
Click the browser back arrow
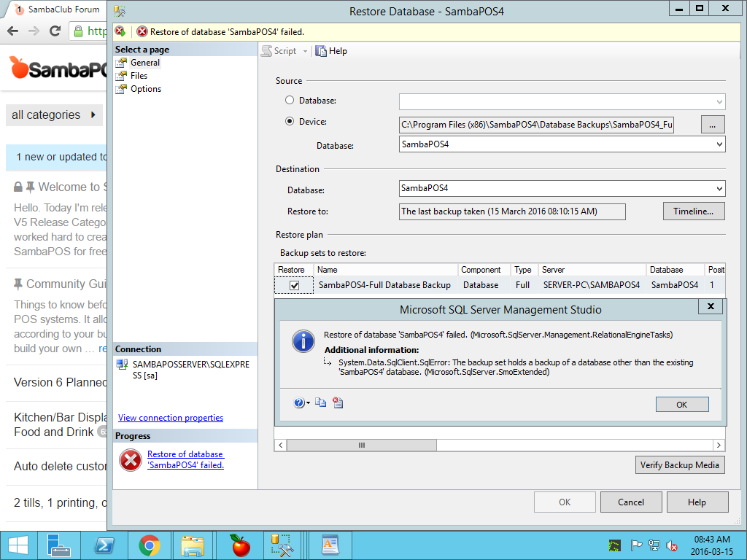pyautogui.click(x=13, y=31)
